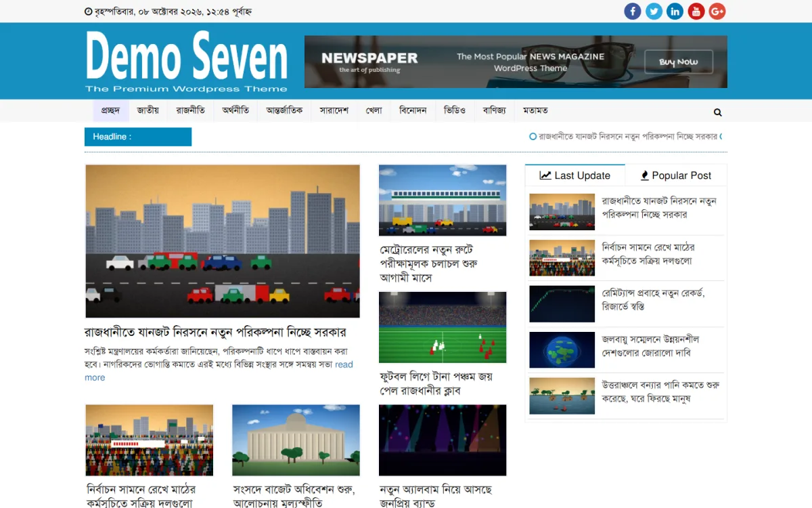This screenshot has width=812, height=508.
Task: Open sidebar globe climate thumbnail
Action: [562, 350]
